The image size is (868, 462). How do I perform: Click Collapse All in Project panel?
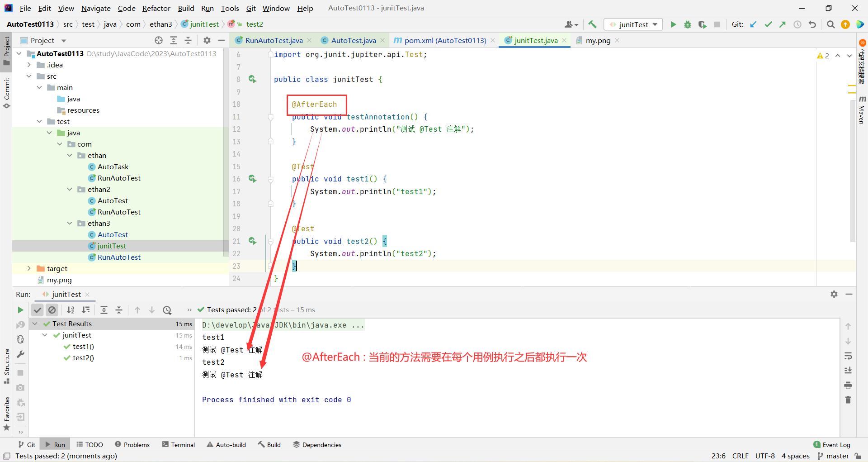[x=188, y=40]
